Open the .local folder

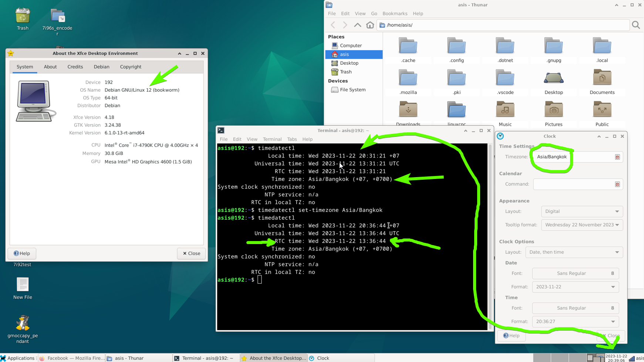coord(602,50)
